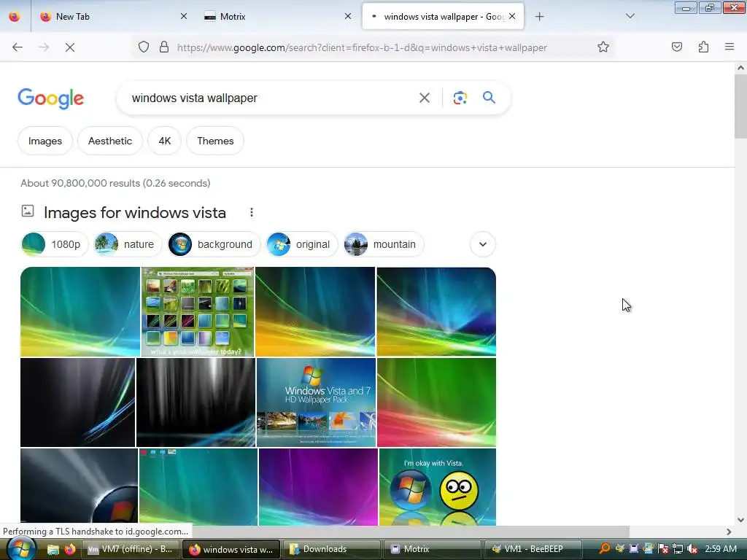Refine images with the mountain chip

(384, 244)
